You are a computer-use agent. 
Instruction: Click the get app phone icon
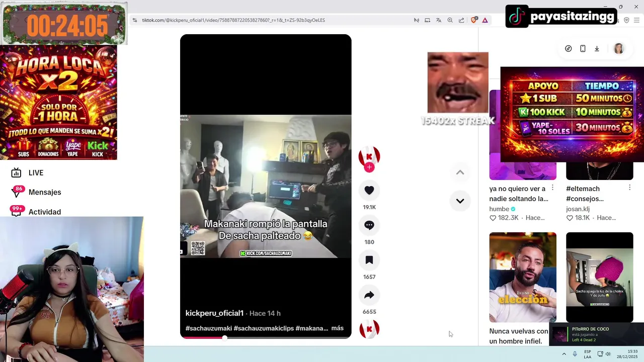pyautogui.click(x=583, y=49)
